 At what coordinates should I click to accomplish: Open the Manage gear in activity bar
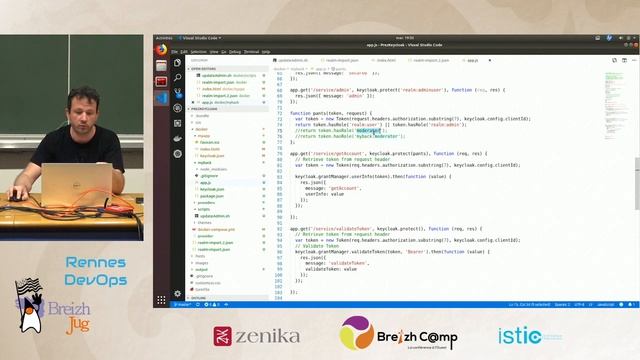coord(177,293)
